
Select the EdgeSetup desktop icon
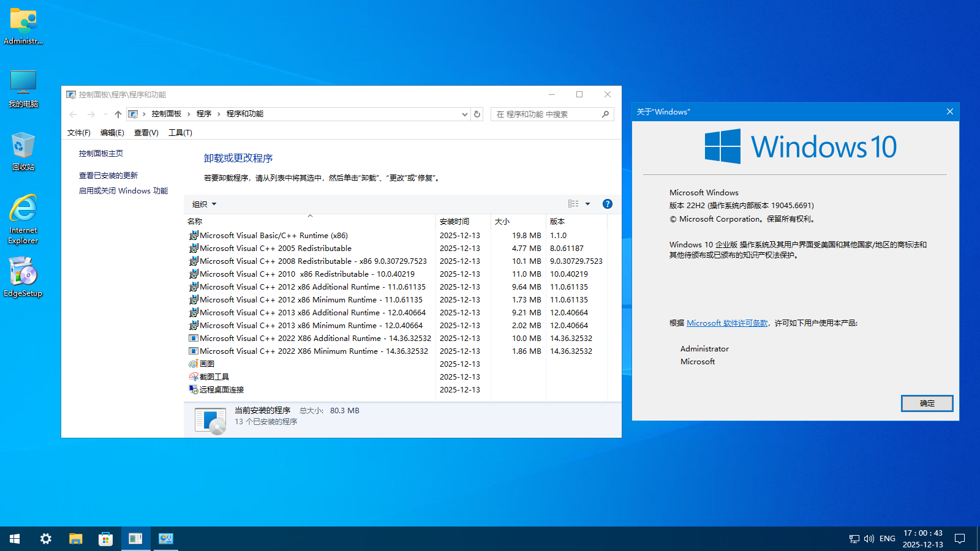click(x=23, y=277)
